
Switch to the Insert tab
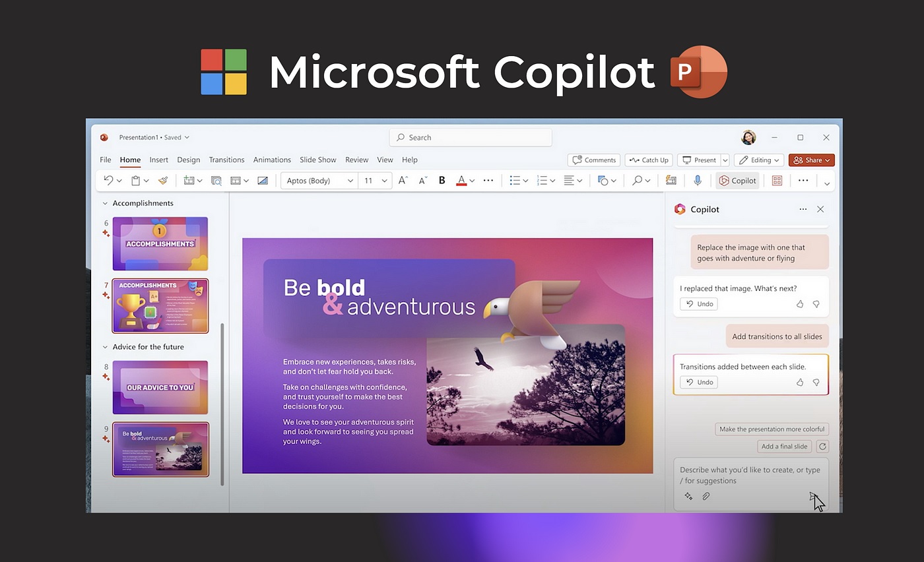[158, 160]
